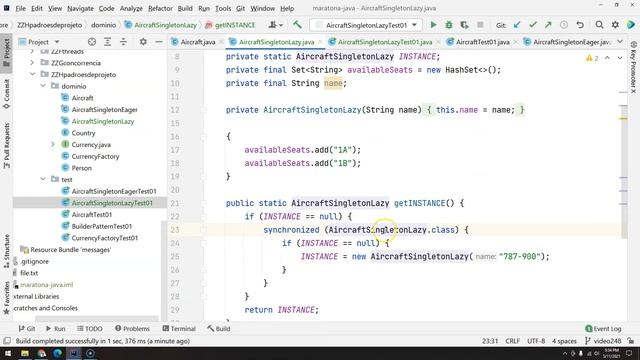Update project via Git arrow icon
The image size is (640, 360).
tap(517, 25)
